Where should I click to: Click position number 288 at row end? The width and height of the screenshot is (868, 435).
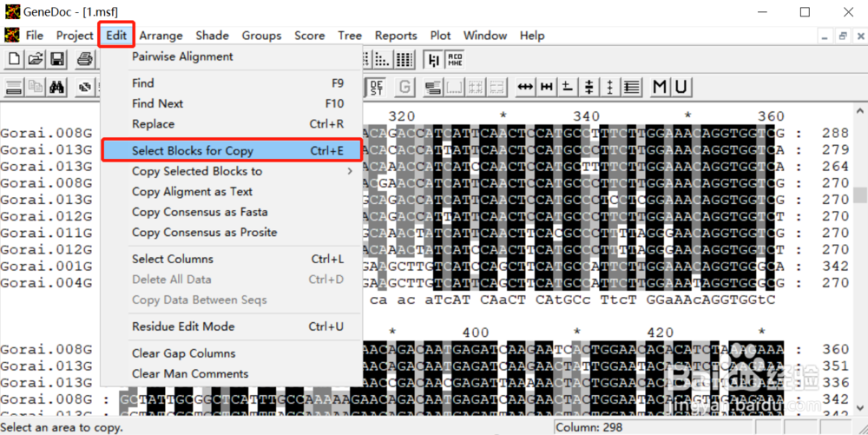(x=835, y=134)
